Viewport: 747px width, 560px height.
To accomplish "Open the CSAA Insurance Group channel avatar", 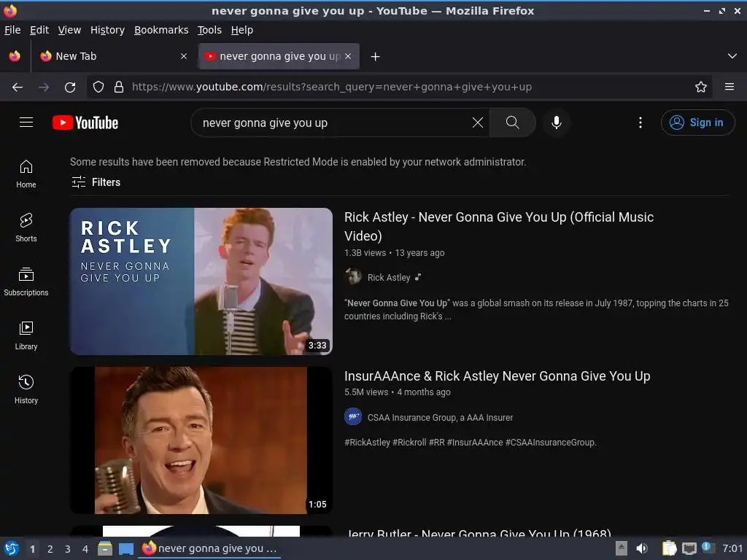I will click(353, 417).
